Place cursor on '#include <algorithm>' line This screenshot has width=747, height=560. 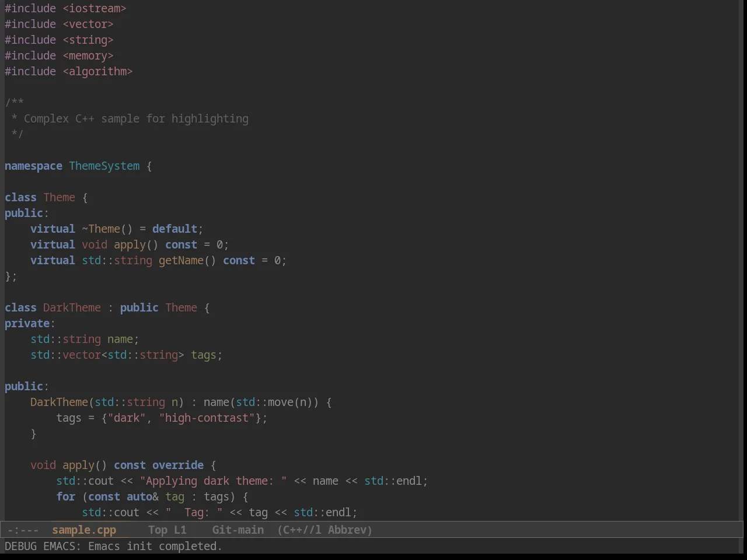69,71
